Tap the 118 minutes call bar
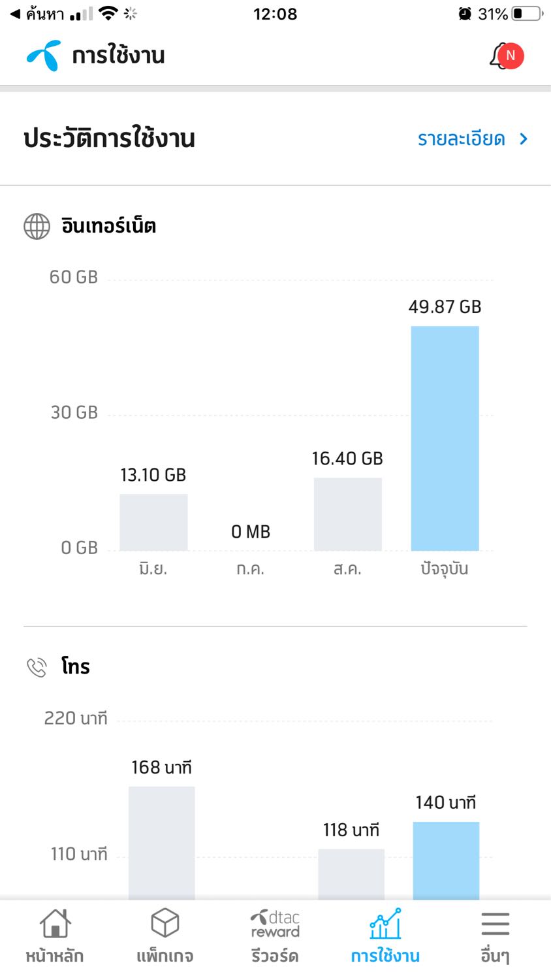 pos(351,874)
